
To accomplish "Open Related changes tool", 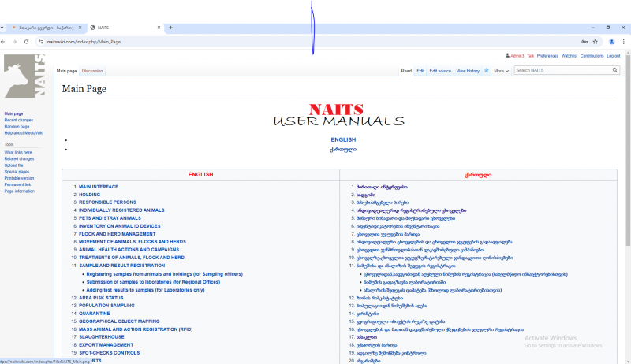I will (19, 159).
